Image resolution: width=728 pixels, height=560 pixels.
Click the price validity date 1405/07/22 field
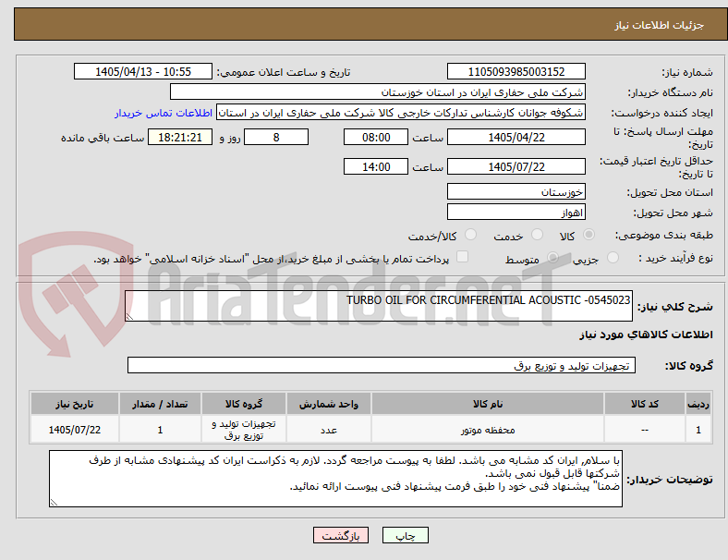point(516,166)
